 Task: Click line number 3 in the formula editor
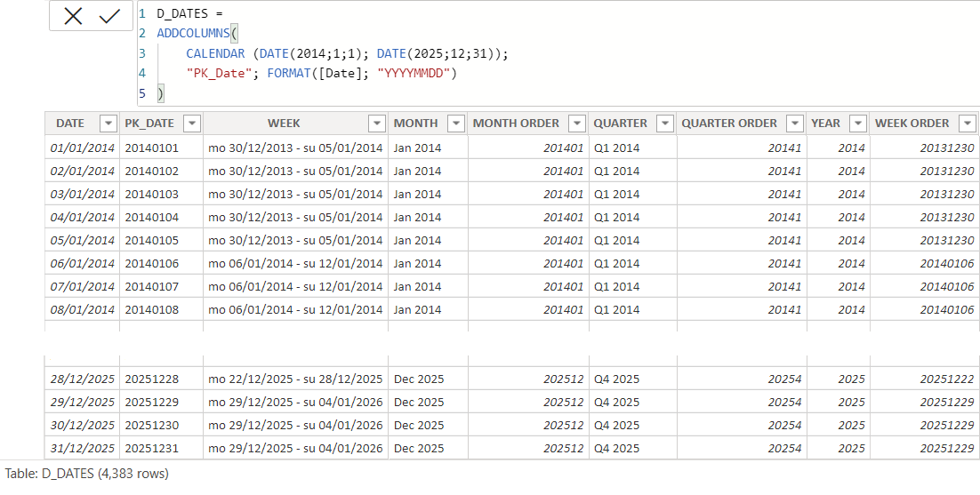click(142, 53)
